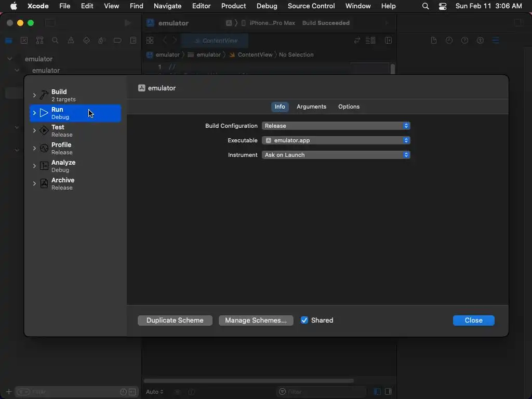
Task: Click the emulator scheme app icon
Action: [141, 88]
